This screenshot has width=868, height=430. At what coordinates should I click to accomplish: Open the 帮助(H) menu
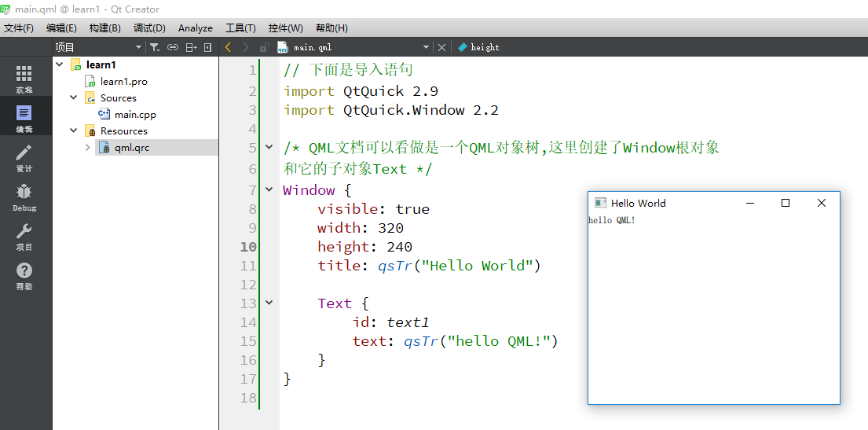click(x=331, y=28)
